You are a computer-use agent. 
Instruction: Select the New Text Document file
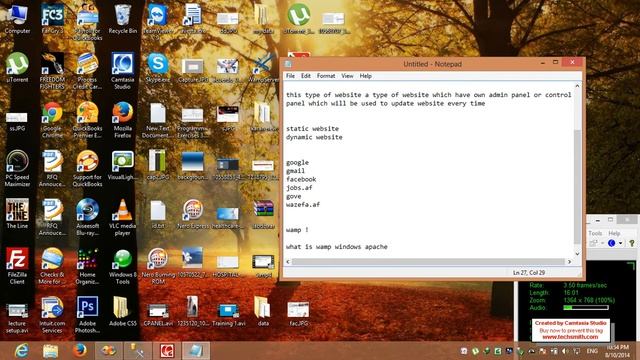pyautogui.click(x=158, y=120)
